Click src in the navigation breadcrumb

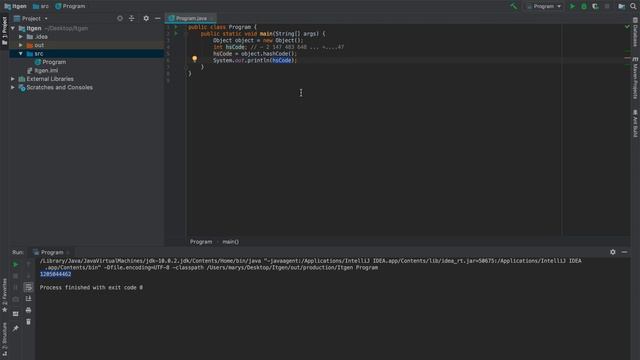[41, 6]
